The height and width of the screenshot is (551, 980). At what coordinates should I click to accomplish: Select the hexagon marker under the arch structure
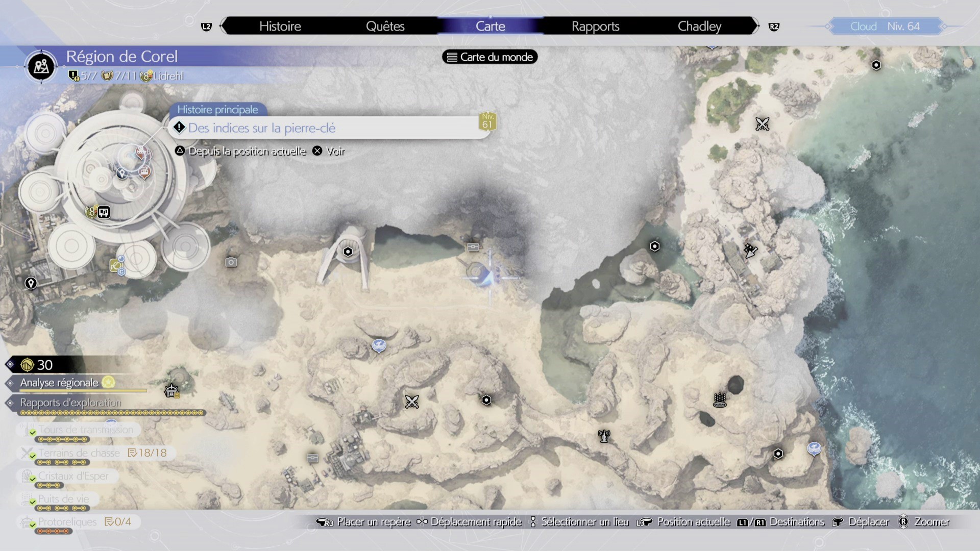pos(348,252)
